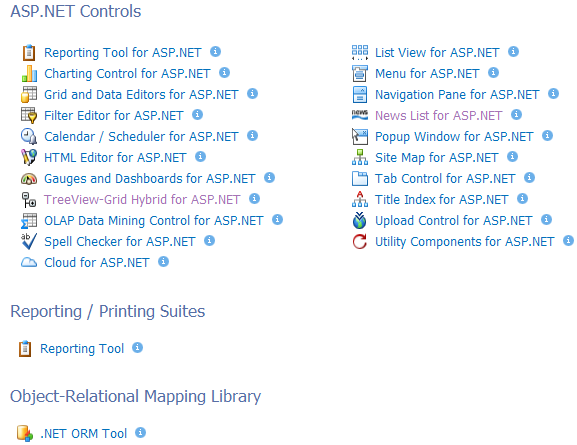Go to OLAP Data Mining Control link
577x445 pixels.
pos(154,220)
